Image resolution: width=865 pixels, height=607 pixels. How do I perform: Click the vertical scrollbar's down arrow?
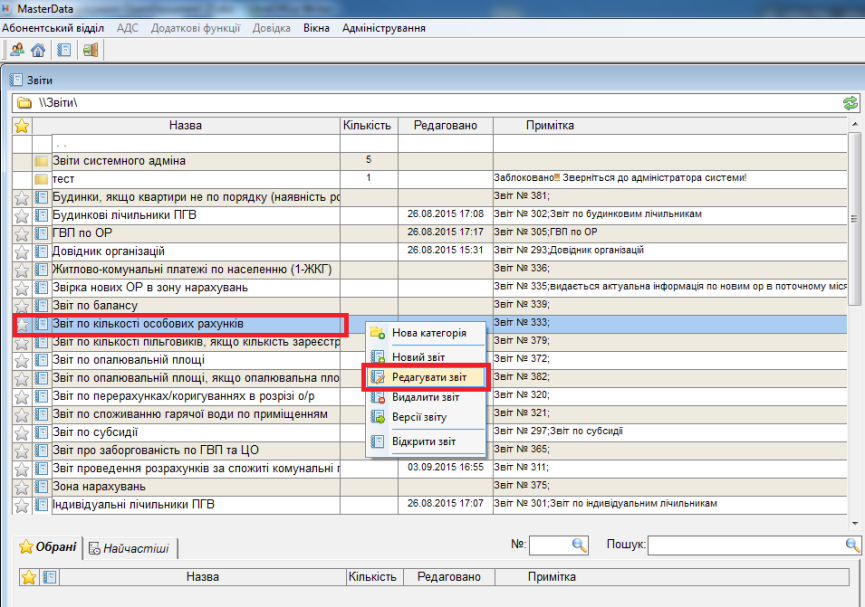coord(857,522)
